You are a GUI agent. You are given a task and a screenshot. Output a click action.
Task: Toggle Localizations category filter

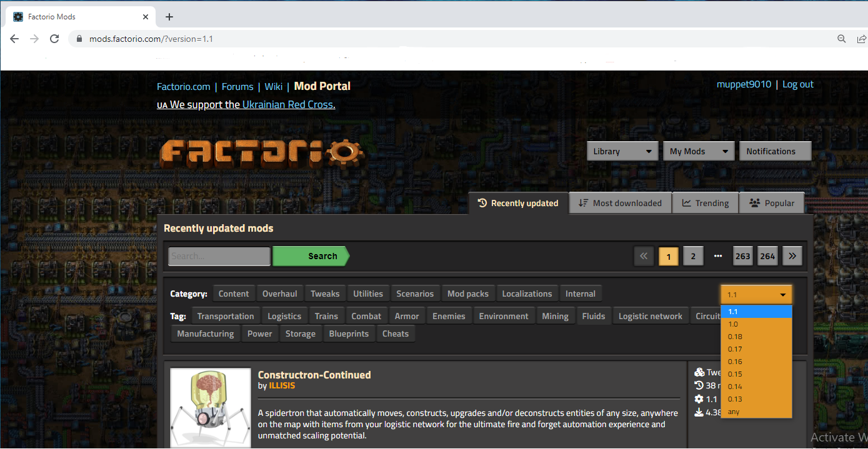(527, 294)
